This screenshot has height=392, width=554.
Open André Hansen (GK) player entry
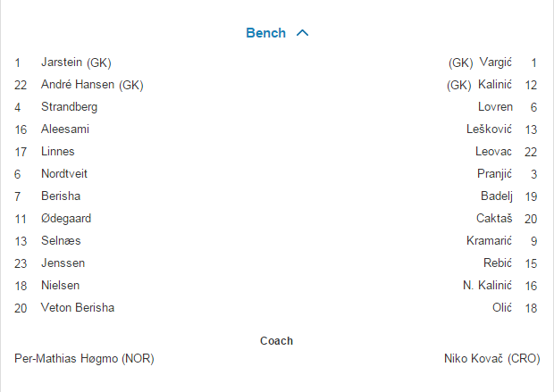pos(92,85)
